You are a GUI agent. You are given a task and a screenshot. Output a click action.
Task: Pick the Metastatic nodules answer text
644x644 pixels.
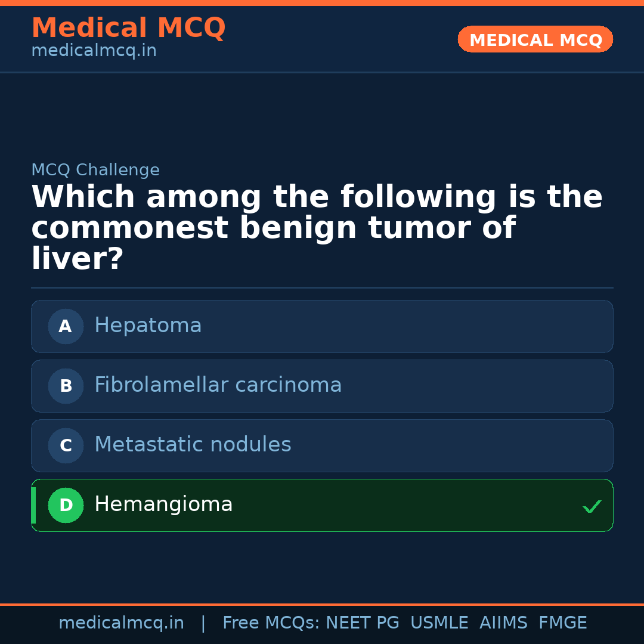coord(193,445)
